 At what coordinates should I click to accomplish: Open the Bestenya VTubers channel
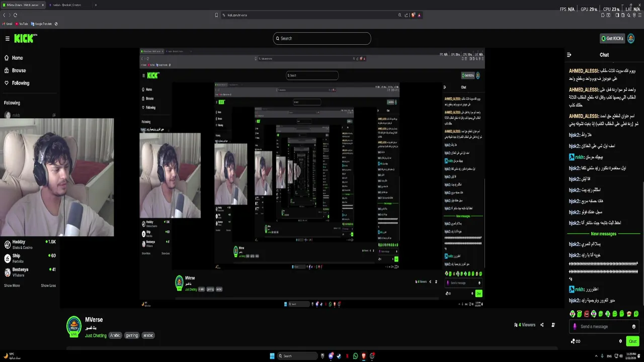(30, 272)
